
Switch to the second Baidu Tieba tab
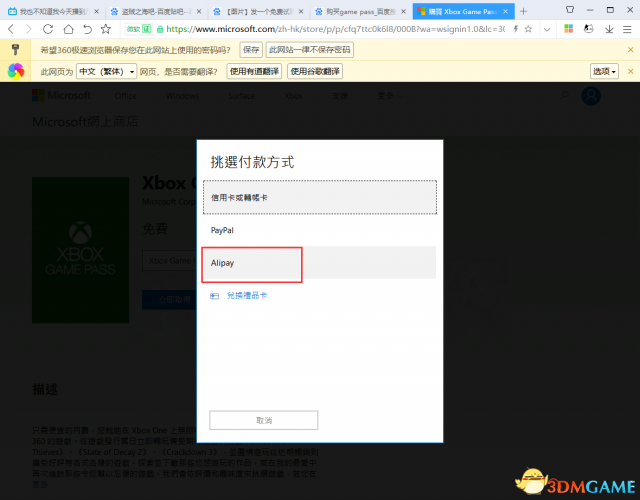[156, 11]
